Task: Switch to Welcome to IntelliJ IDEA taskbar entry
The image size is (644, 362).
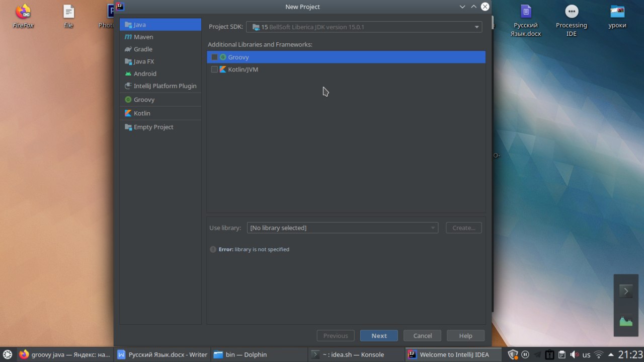Action: click(x=453, y=354)
